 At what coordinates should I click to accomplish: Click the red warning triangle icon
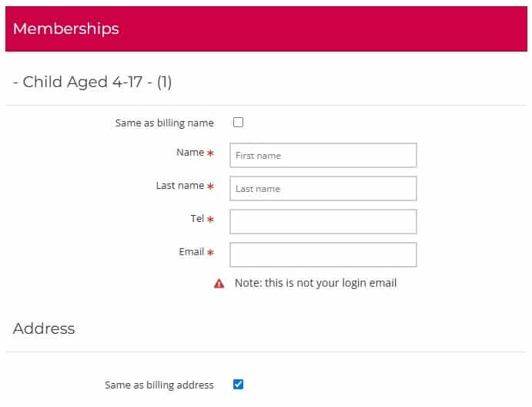pyautogui.click(x=219, y=284)
